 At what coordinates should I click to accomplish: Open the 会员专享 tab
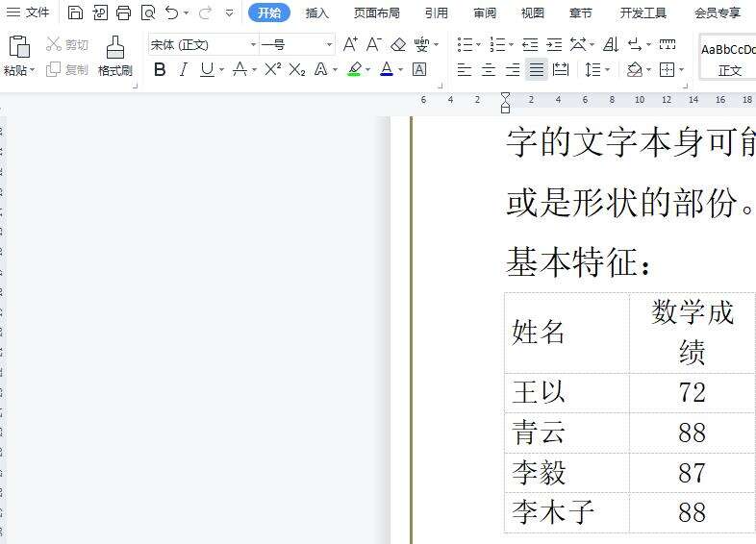tap(717, 13)
